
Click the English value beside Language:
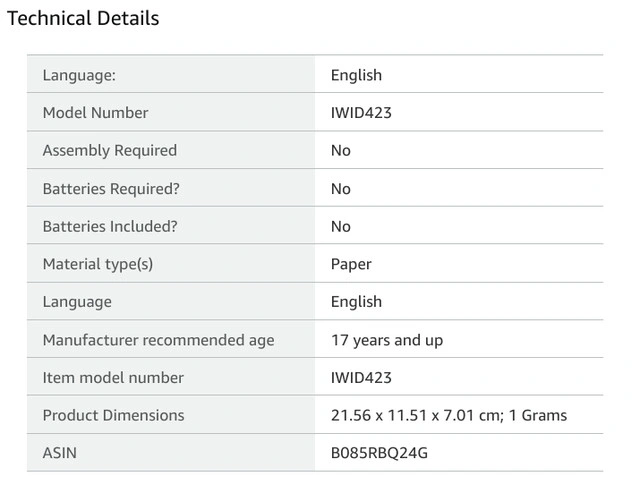click(x=356, y=75)
